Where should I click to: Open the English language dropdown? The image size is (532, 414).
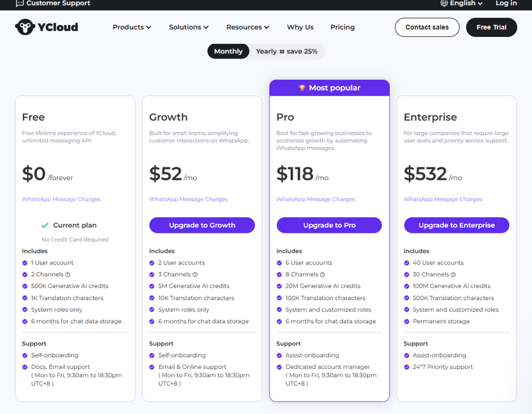point(462,3)
